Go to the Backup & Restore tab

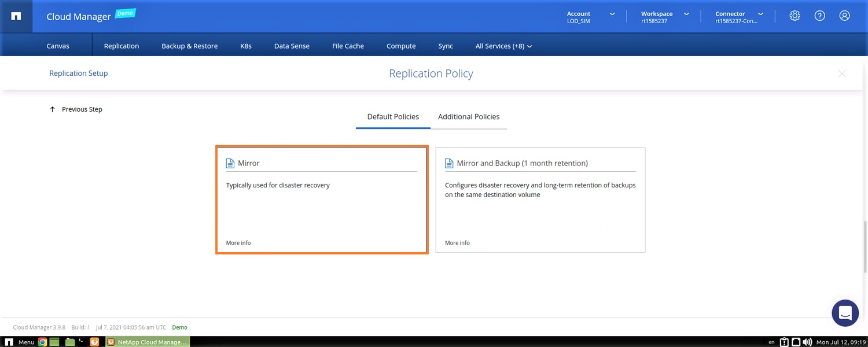189,46
